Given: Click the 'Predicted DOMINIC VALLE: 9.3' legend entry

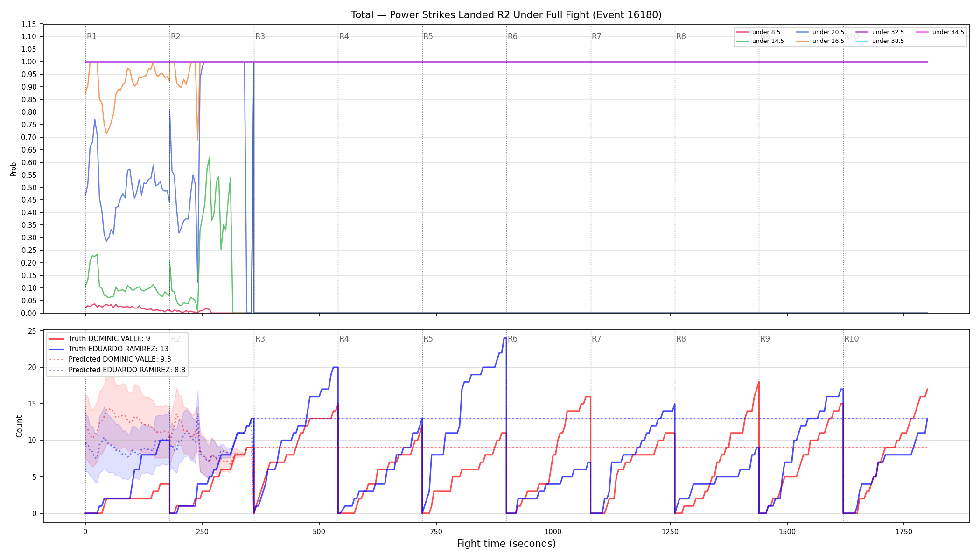Looking at the screenshot, I should coord(110,359).
